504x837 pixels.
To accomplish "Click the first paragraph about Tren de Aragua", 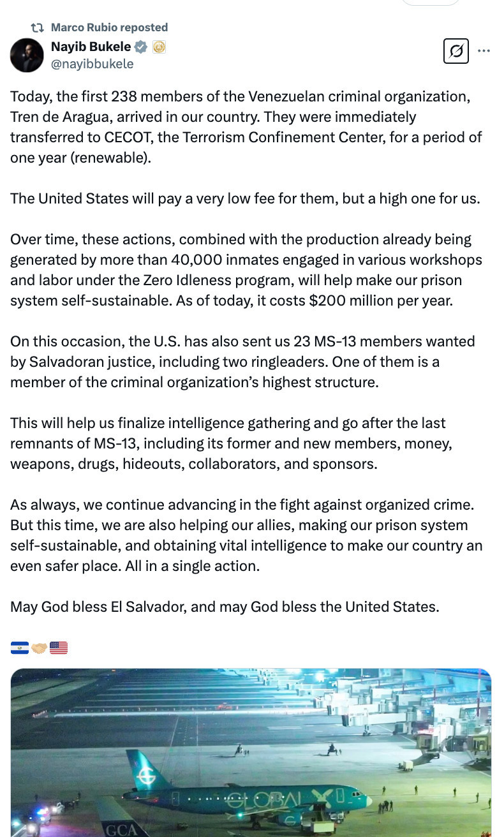I will click(246, 127).
